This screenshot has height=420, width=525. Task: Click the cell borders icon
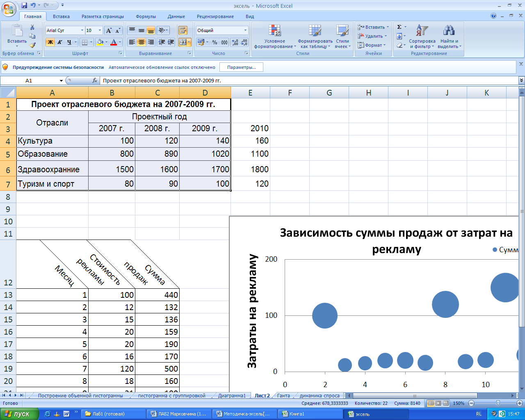(x=84, y=42)
